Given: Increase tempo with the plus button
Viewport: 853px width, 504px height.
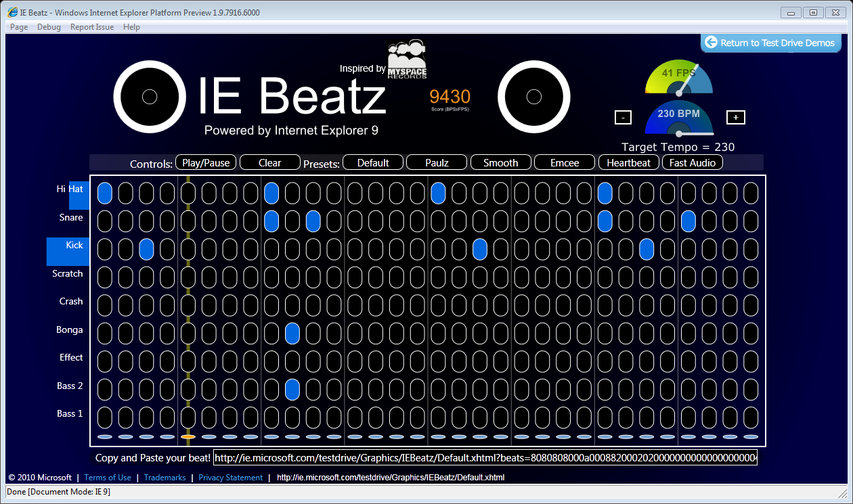Looking at the screenshot, I should tap(735, 117).
